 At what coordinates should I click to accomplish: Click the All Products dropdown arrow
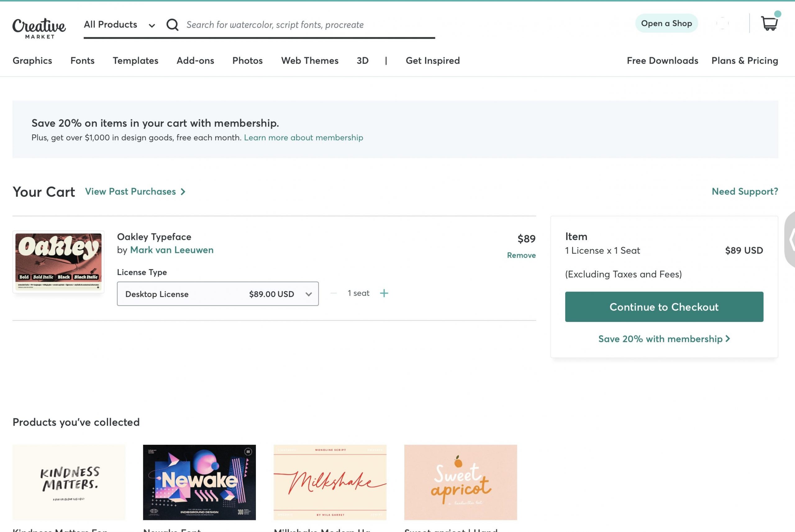152,25
